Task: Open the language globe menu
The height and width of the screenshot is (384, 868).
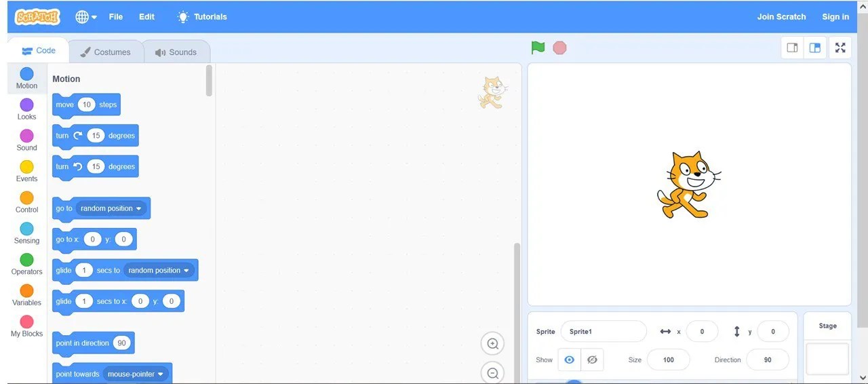Action: (86, 17)
